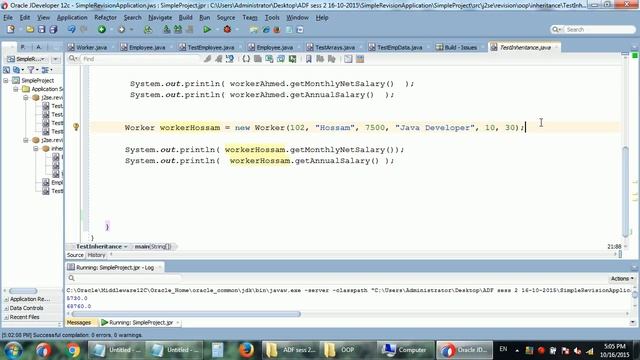Click the 68760.0 output line in Log
640x360 pixels.
point(79,306)
